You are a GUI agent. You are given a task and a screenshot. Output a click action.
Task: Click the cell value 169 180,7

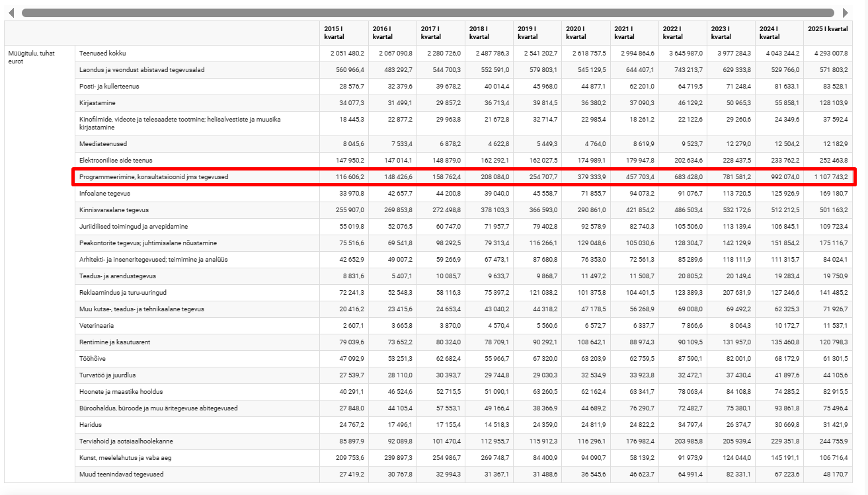pyautogui.click(x=834, y=194)
